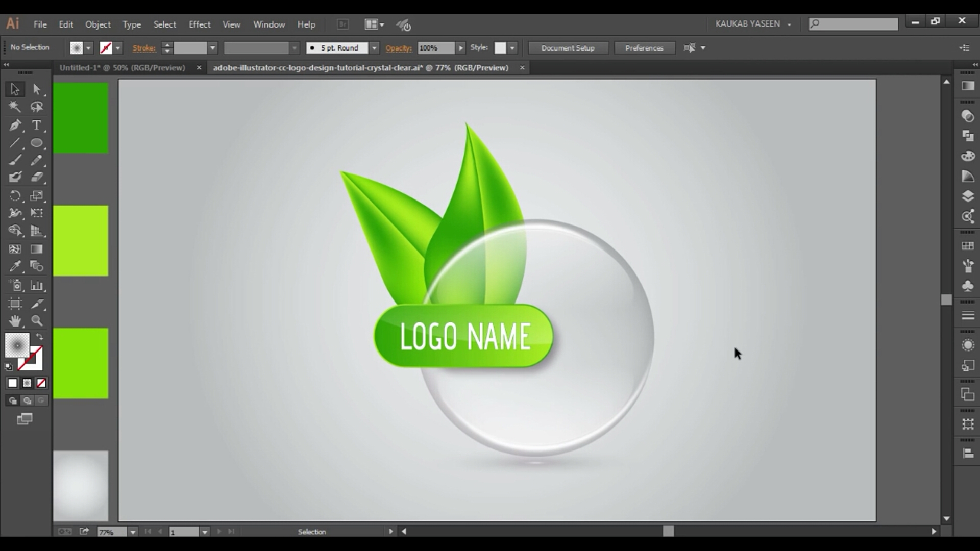Open the Object menu
Screen dimensions: 980x551
click(97, 24)
